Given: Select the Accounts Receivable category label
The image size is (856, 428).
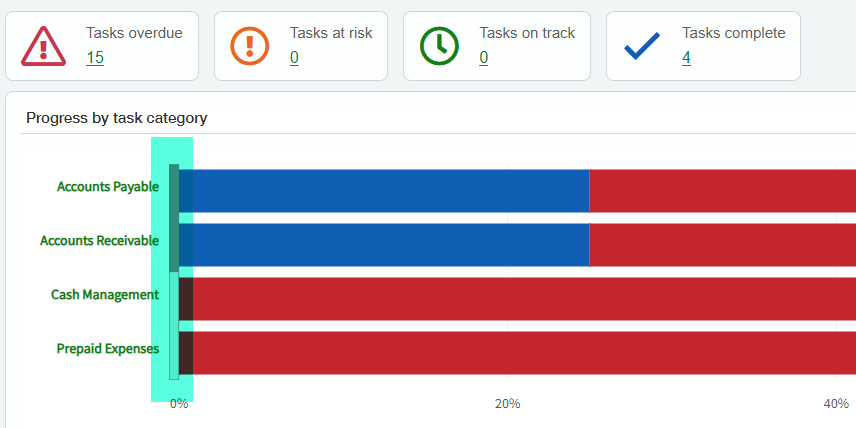Looking at the screenshot, I should tap(99, 241).
